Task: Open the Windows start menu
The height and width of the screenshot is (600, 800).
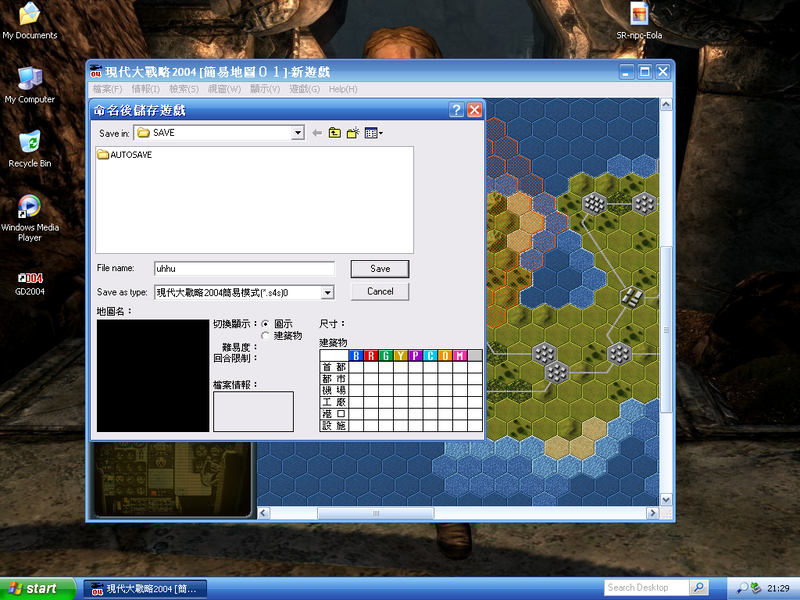Action: click(38, 588)
